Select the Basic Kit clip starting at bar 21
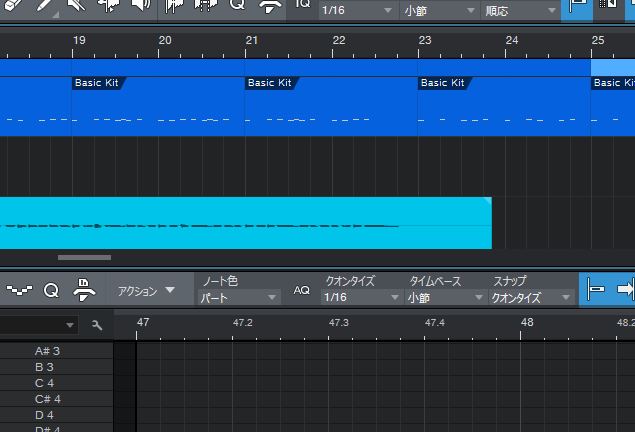The image size is (635, 432). pyautogui.click(x=331, y=106)
